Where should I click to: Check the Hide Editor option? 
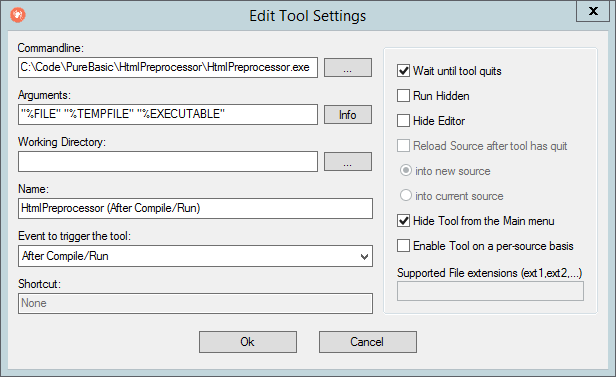(403, 121)
